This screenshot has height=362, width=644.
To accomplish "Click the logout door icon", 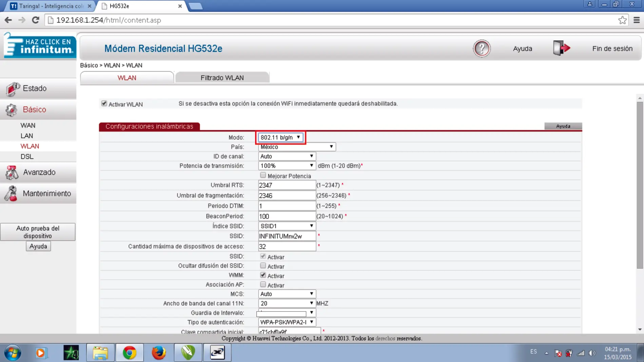I will (562, 48).
